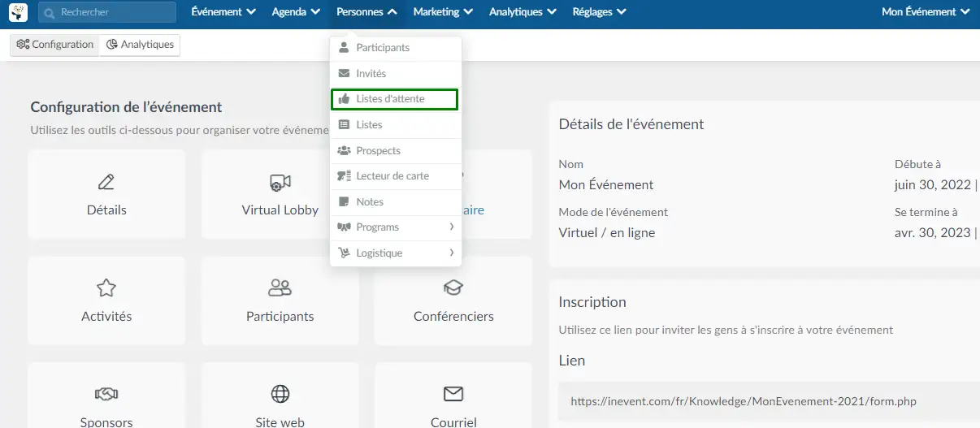Image resolution: width=980 pixels, height=428 pixels.
Task: Open the Analytiques dropdown in top bar
Action: pyautogui.click(x=523, y=12)
